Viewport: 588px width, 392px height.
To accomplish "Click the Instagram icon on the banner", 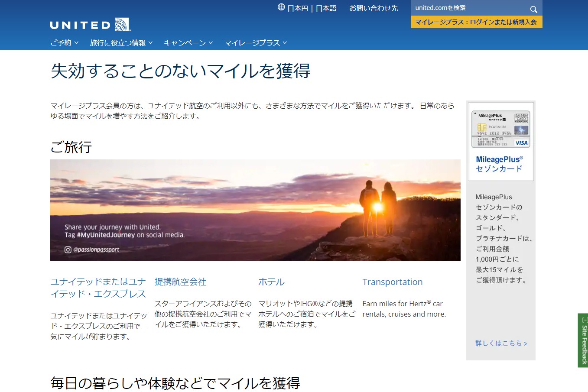I will [x=68, y=249].
